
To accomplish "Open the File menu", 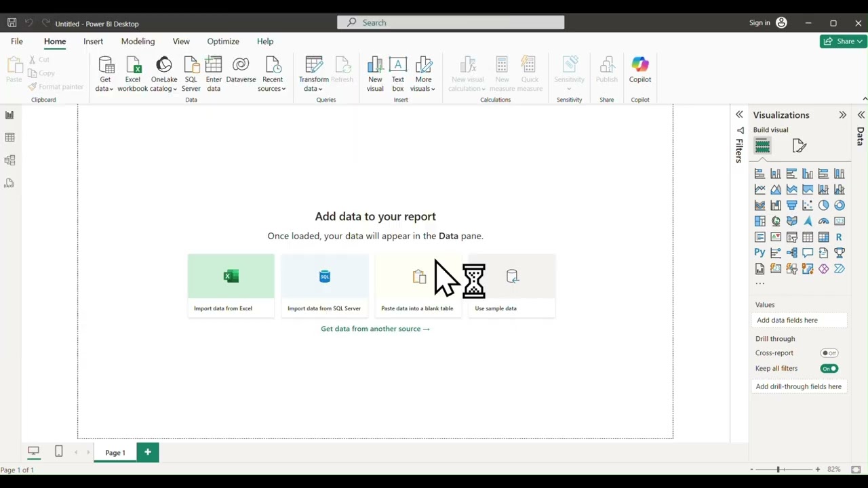I will pos(16,41).
